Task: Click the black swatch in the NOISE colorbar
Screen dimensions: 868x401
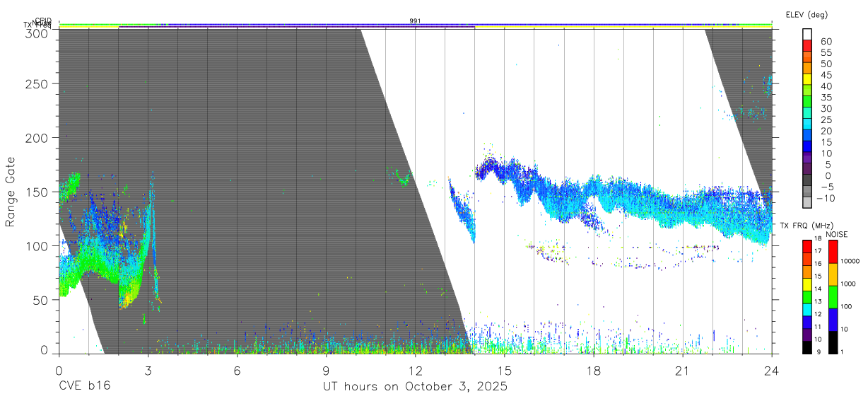Action: 833,342
